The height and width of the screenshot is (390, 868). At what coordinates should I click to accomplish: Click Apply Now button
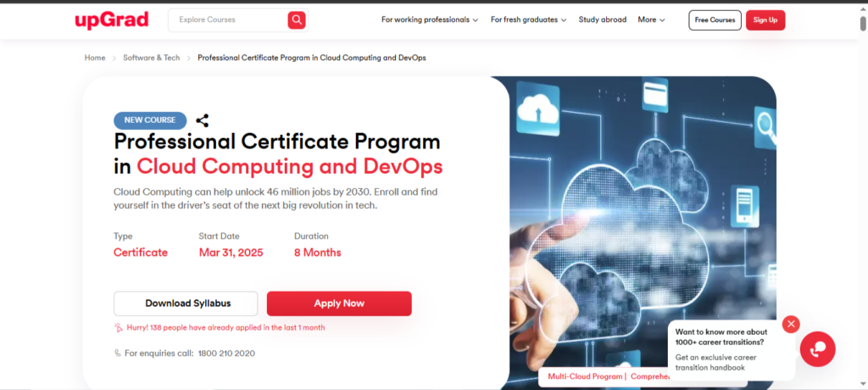339,304
